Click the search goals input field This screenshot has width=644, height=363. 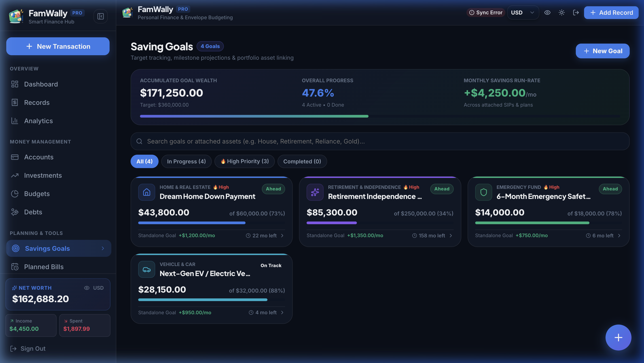click(380, 141)
